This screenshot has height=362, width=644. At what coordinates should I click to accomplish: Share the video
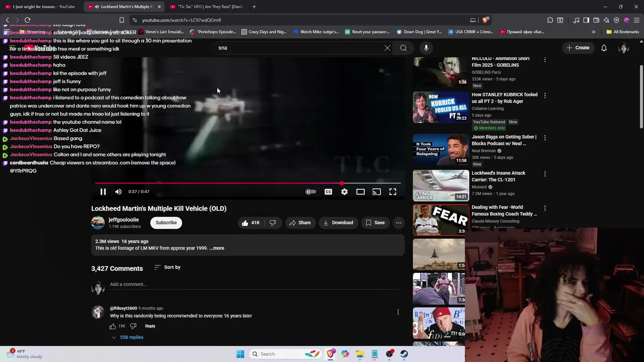[299, 223]
